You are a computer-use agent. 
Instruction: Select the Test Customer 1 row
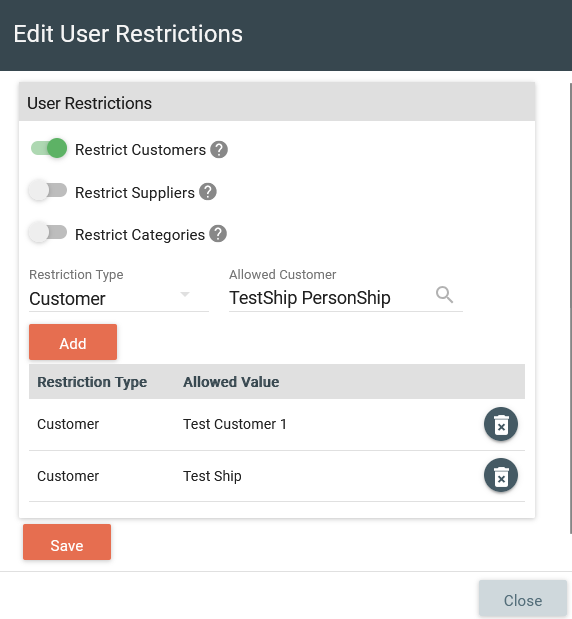tap(277, 424)
